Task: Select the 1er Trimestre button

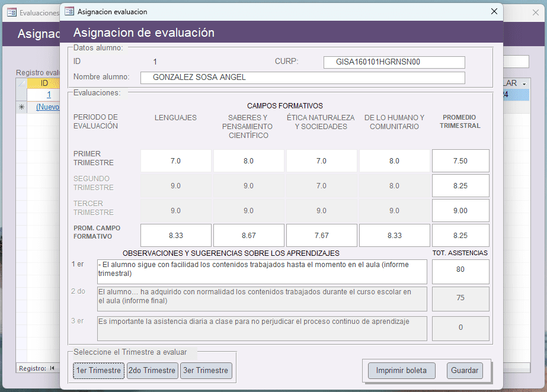Action: tap(98, 371)
